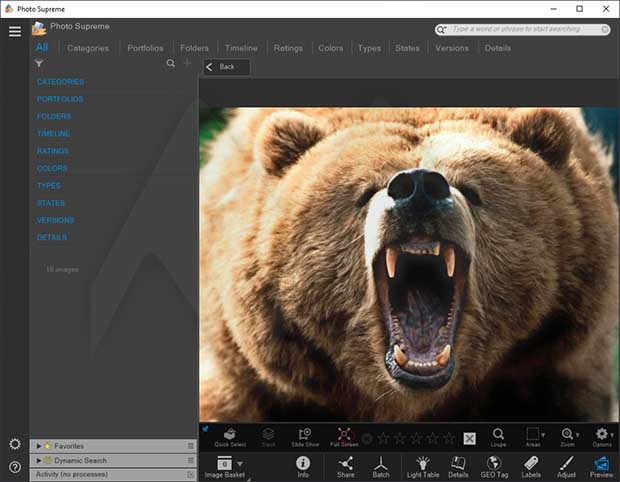Switch to the Details tab
The image size is (620, 482).
coord(498,48)
